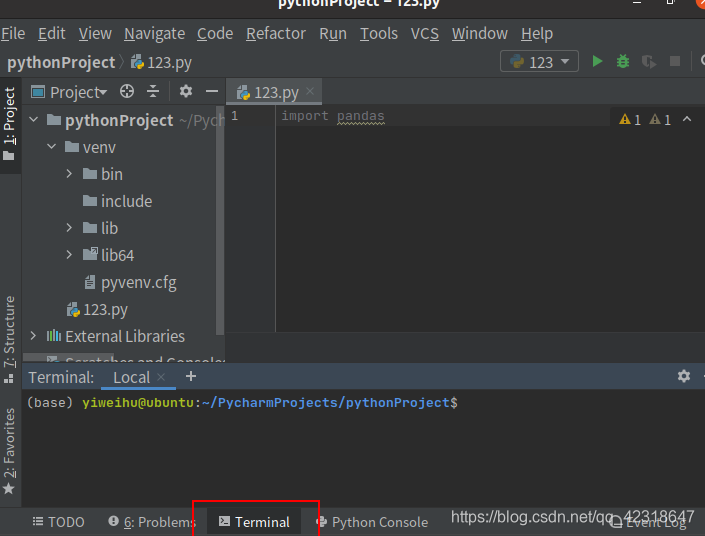Screen dimensions: 705x536
Task: Click the Stop square icon in toolbar
Action: click(674, 62)
